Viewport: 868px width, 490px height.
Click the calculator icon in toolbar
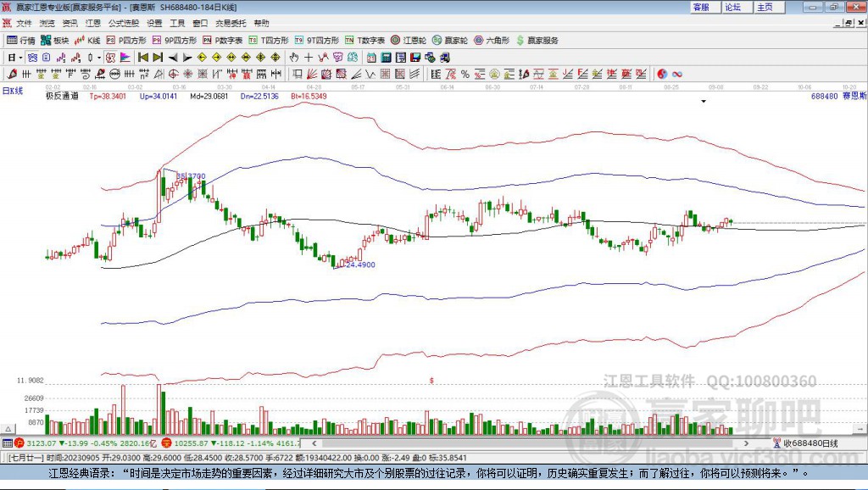tap(386, 57)
